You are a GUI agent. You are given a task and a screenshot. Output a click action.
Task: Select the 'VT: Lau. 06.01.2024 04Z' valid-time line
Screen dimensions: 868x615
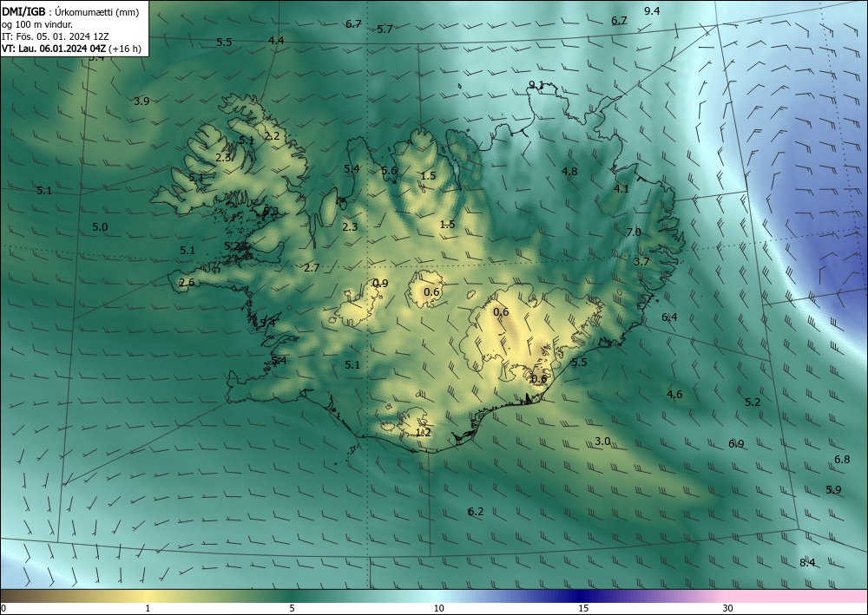pyautogui.click(x=54, y=49)
